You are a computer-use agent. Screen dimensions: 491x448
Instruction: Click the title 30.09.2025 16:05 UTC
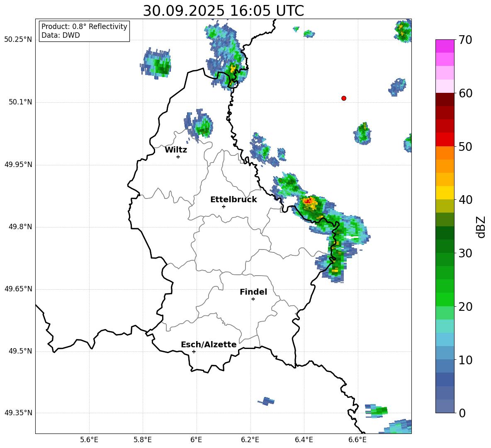[x=224, y=11]
